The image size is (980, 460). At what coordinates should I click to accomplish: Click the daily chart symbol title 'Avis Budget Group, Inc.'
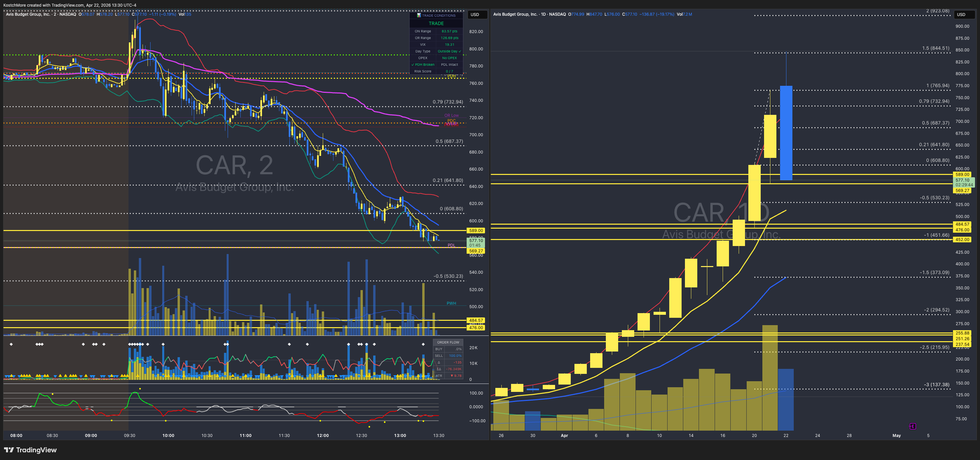(x=515, y=14)
